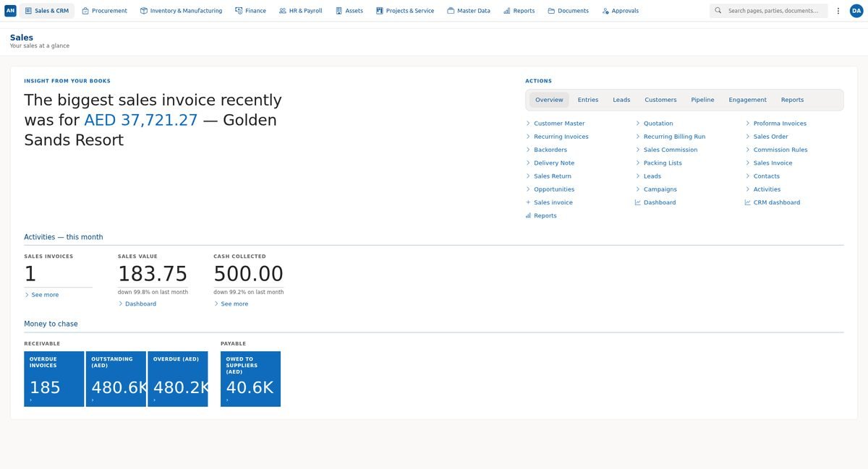Click the chart icon beside Dashboard action
This screenshot has height=469, width=868.
[x=638, y=202]
